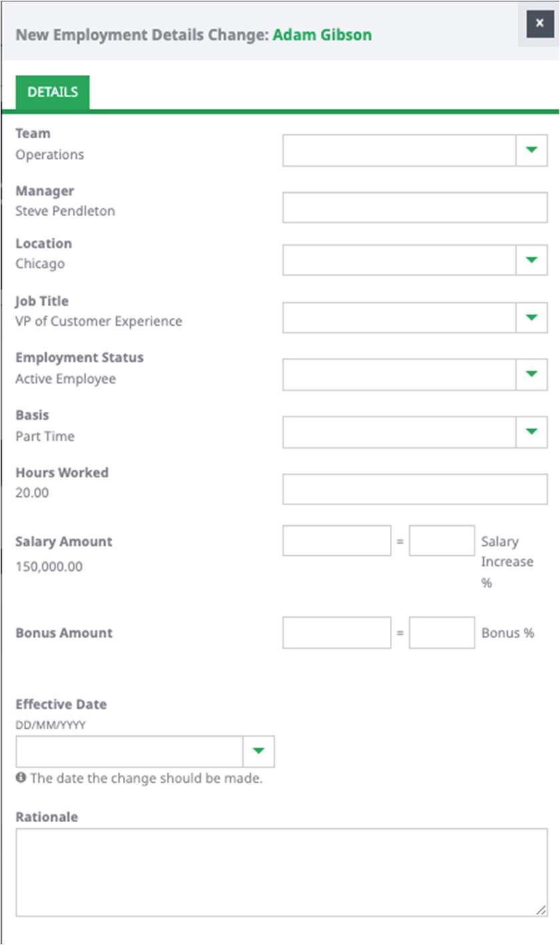Viewport: 560px width, 945px height.
Task: Open the Job Title dropdown
Action: coord(531,317)
